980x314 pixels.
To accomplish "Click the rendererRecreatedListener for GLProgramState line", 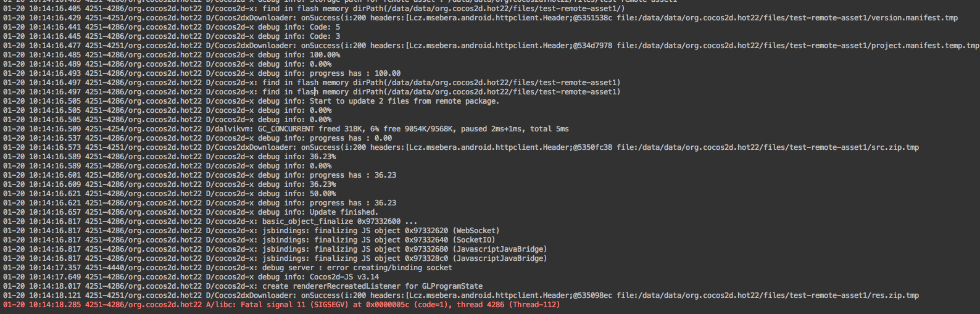I will point(372,286).
